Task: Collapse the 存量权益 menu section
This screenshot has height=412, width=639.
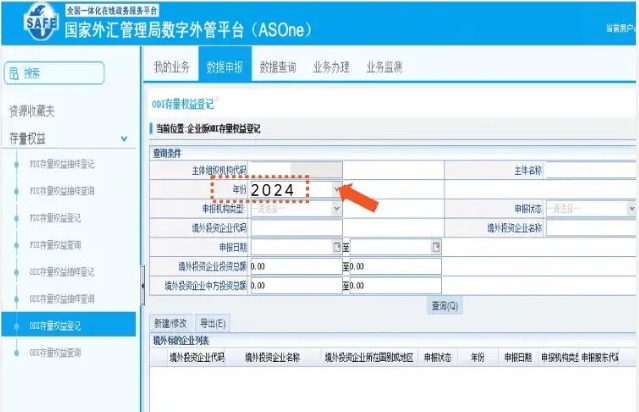Action: [124, 139]
